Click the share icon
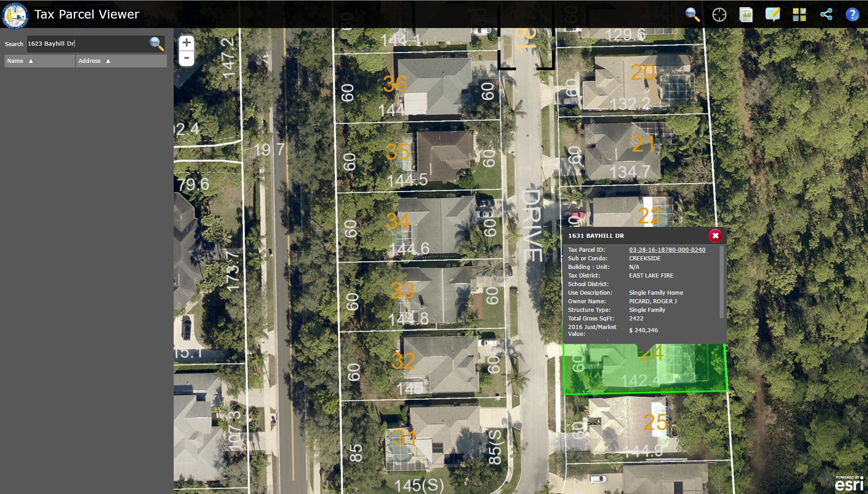Viewport: 868px width, 494px height. coord(826,14)
